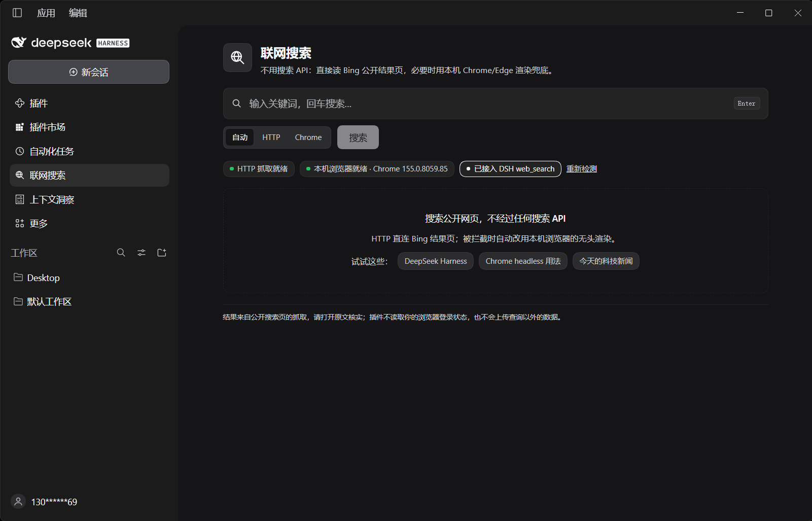
Task: Open 插件市场 plugin marketplace
Action: click(89, 127)
